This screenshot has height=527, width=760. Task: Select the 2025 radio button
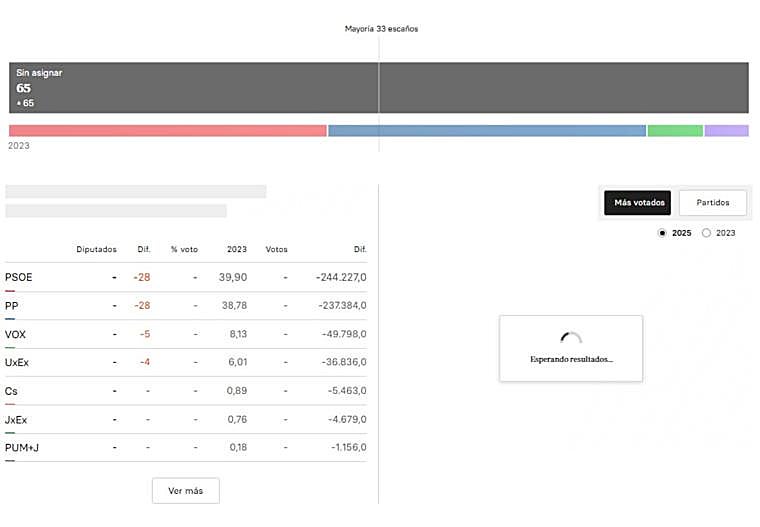(x=662, y=233)
